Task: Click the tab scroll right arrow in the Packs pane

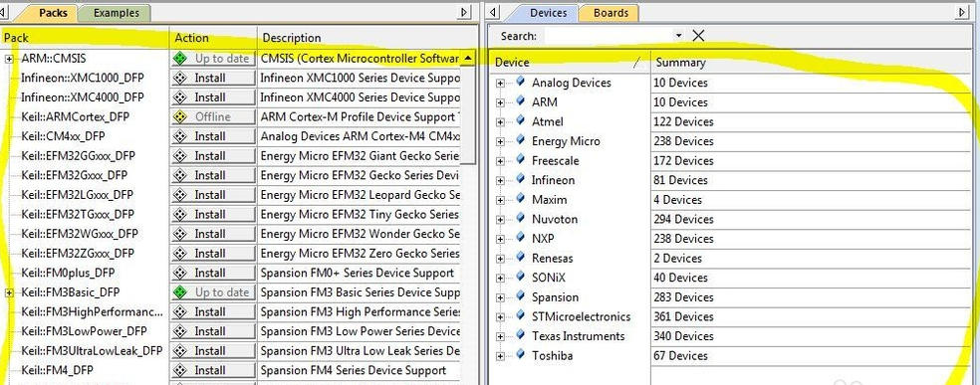Action: [x=464, y=12]
